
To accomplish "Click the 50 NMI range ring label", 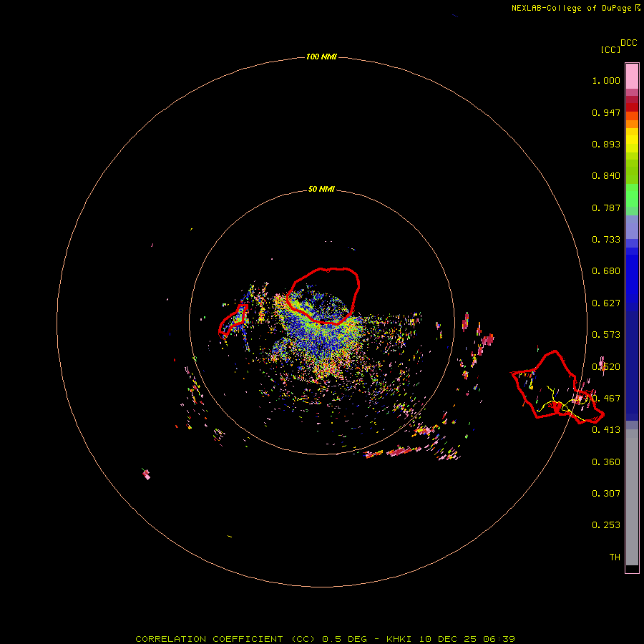I will (321, 189).
